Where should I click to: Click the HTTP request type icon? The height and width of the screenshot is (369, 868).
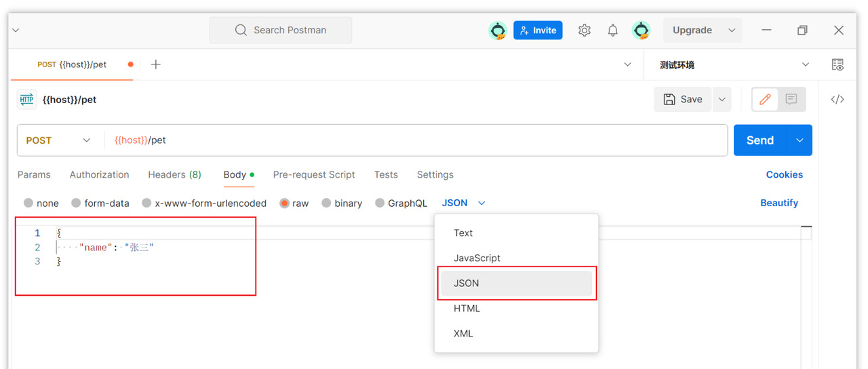click(x=27, y=100)
